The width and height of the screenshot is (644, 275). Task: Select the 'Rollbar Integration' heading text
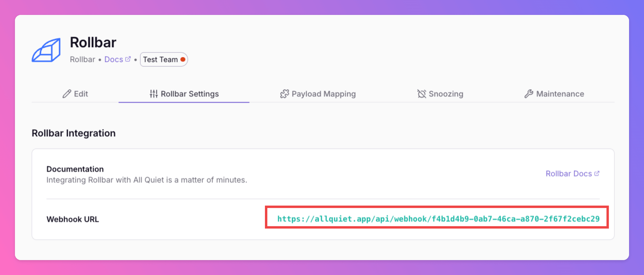73,133
